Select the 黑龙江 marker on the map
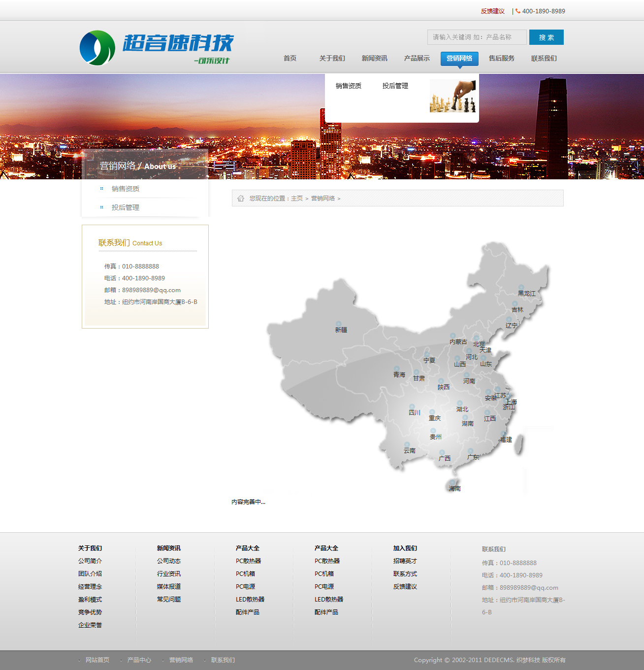Image resolution: width=644 pixels, height=670 pixels. click(521, 288)
